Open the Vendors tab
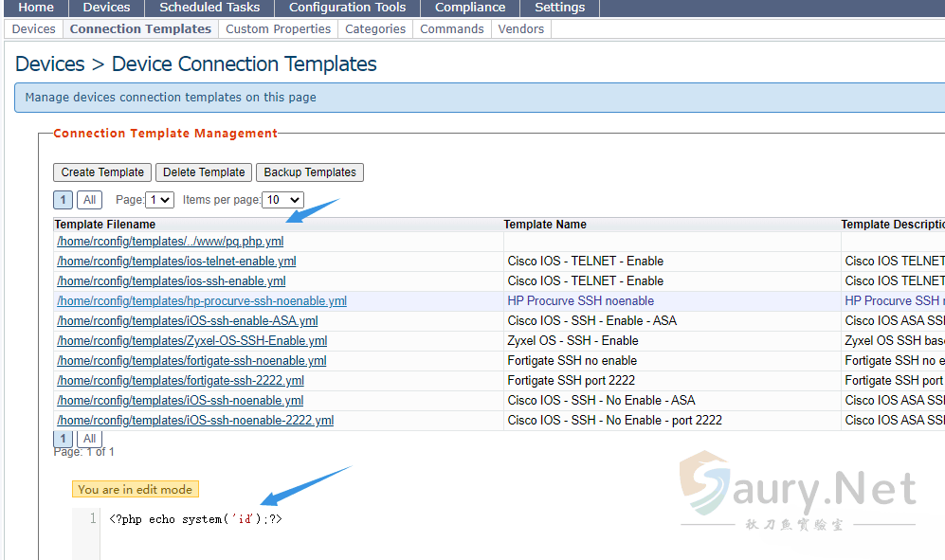Viewport: 945px width, 560px height. click(520, 29)
